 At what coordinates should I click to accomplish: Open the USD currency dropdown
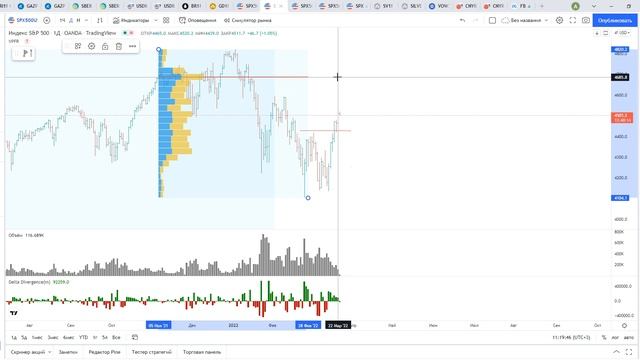point(622,33)
